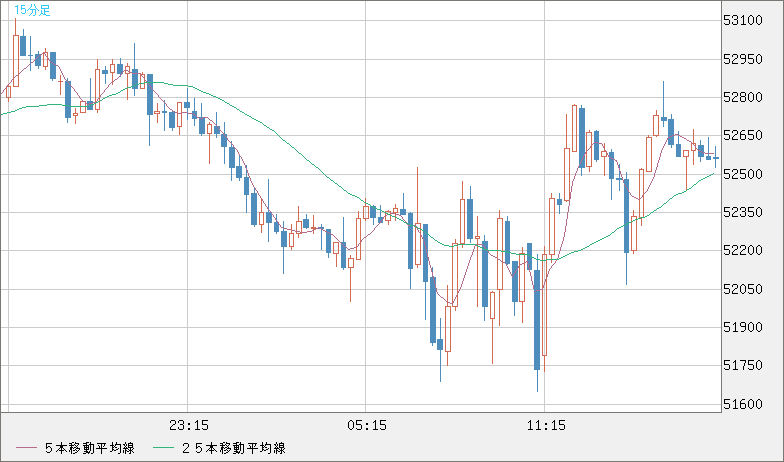The width and height of the screenshot is (784, 462).
Task: Click the 05:15 time axis label
Action: 366,426
